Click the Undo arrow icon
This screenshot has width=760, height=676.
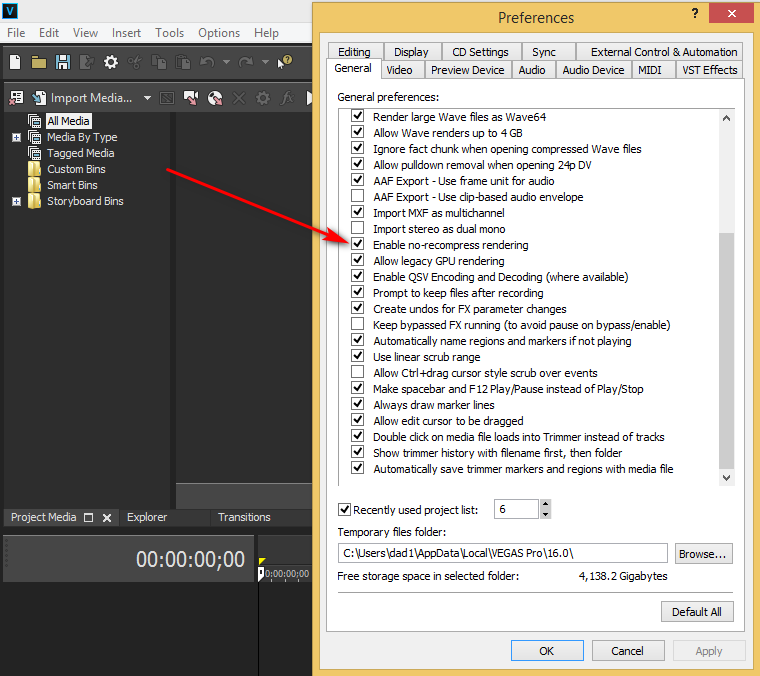click(x=207, y=62)
